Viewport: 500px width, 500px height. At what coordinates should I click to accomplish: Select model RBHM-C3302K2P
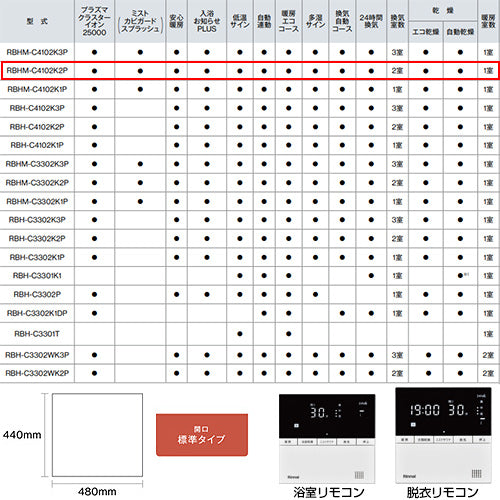pos(37,183)
